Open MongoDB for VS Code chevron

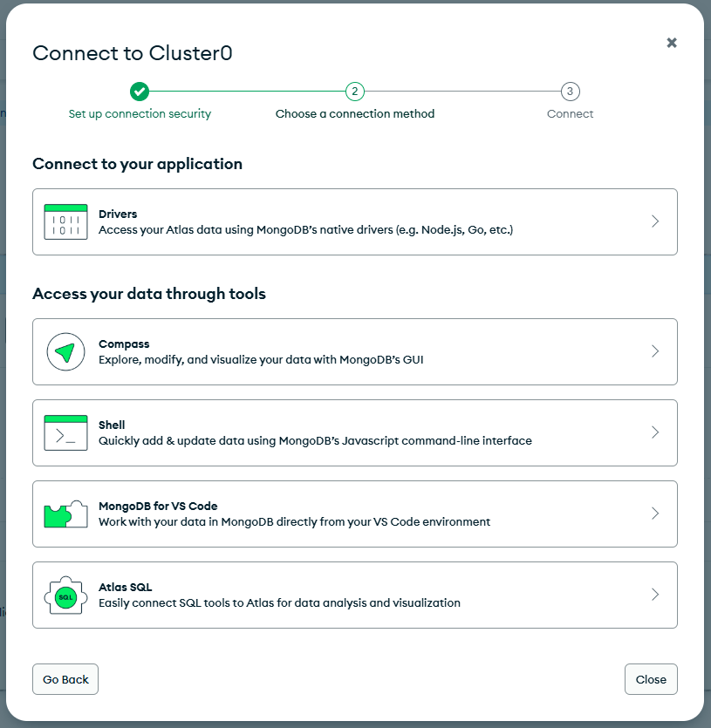pyautogui.click(x=655, y=513)
